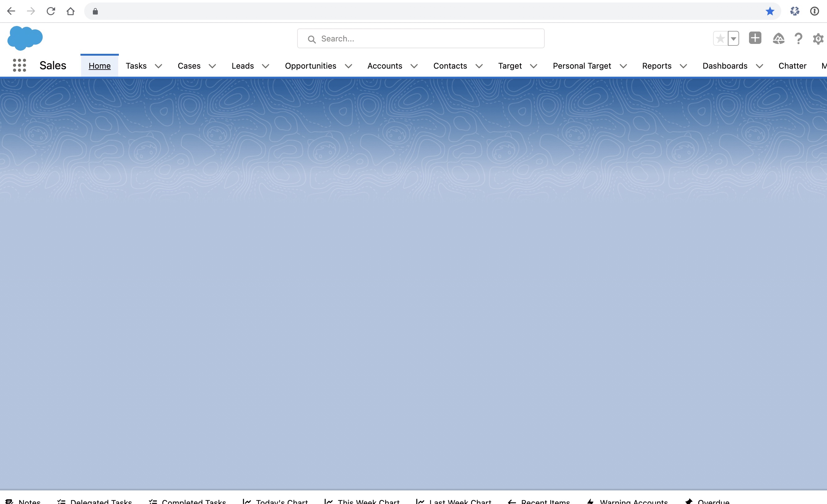Switch to the Leads tab
This screenshot has width=827, height=504.
pos(242,66)
